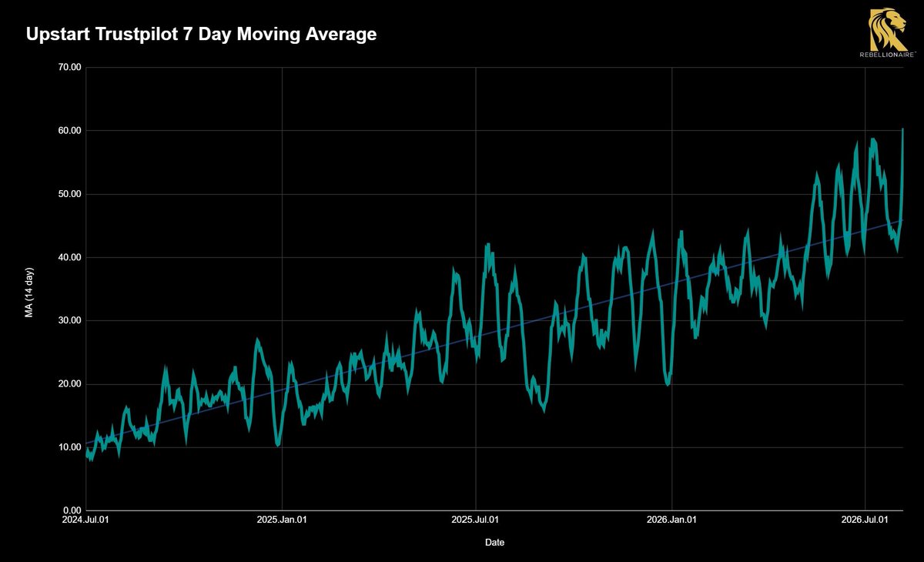Click the y-axis label '30.00'
Viewport: 924px width, 562px height.
point(70,320)
